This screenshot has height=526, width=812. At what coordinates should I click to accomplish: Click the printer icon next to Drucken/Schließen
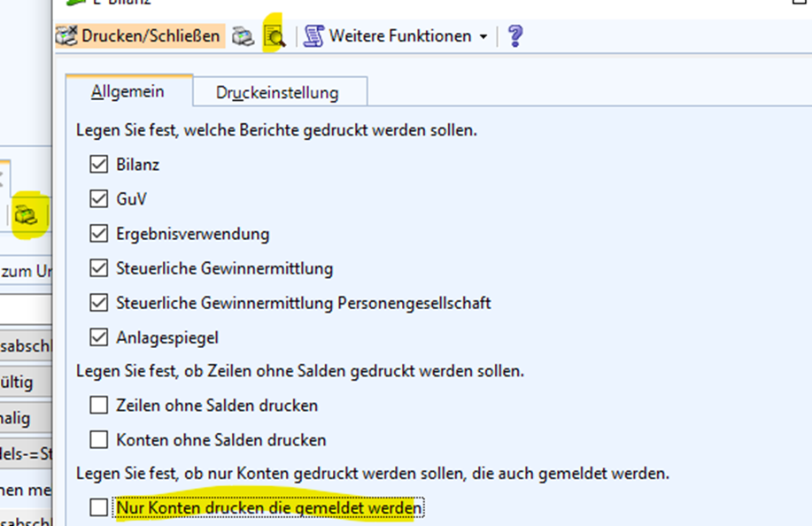pyautogui.click(x=243, y=36)
